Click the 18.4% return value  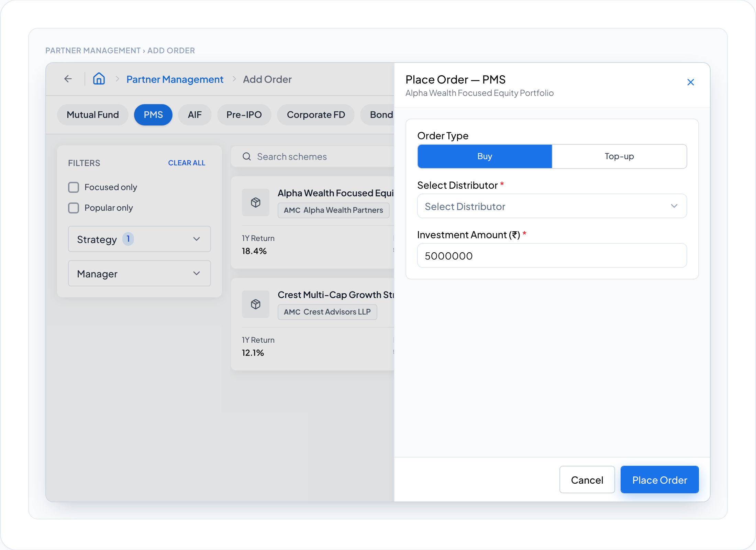point(254,251)
